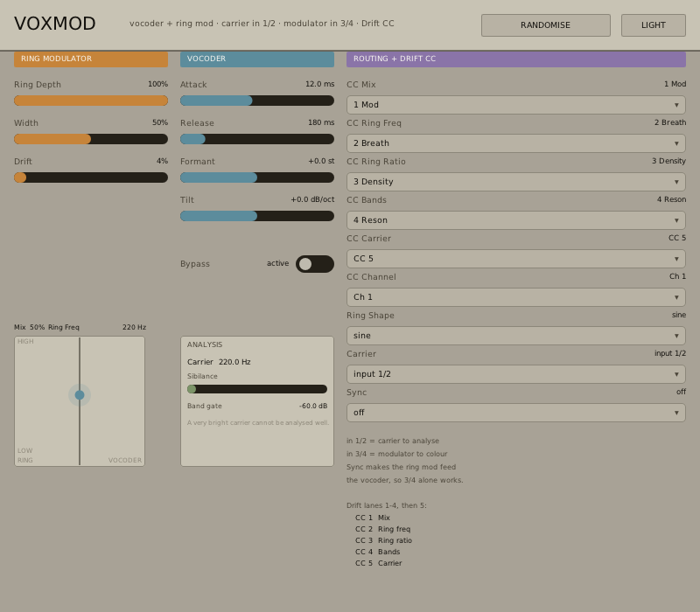Click the Band gate -60.0 dB value
Screen dimensions: 700x612
(313, 406)
